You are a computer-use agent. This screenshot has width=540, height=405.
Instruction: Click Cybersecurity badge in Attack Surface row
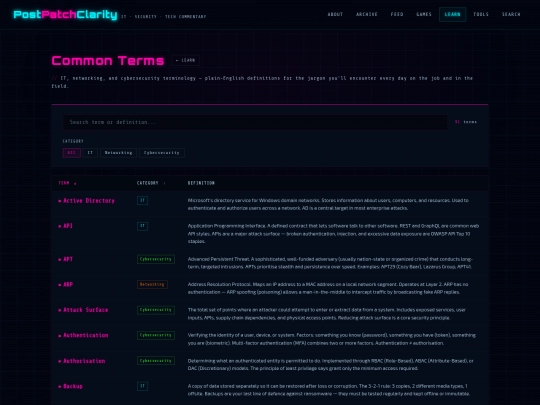pos(156,310)
